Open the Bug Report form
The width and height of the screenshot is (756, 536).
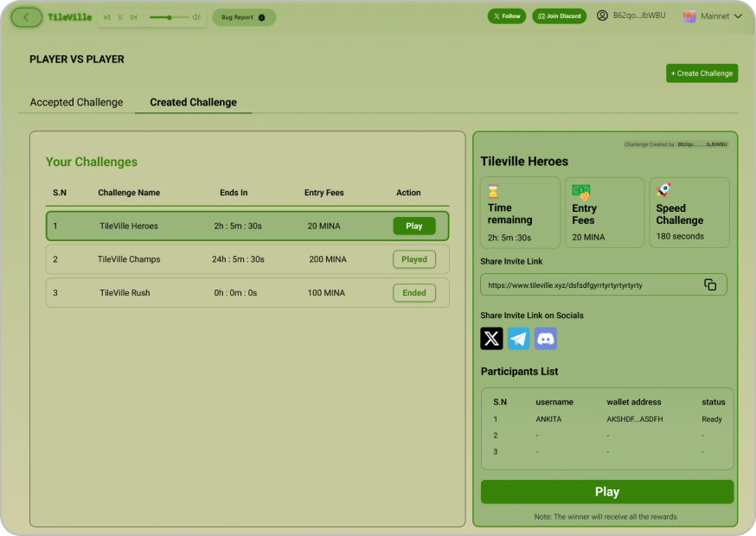[244, 17]
